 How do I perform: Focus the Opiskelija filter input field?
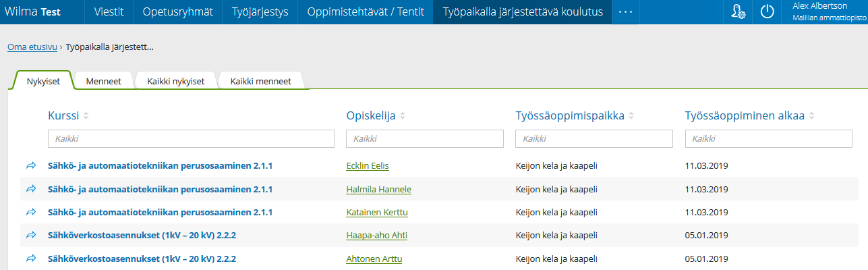pyautogui.click(x=424, y=138)
